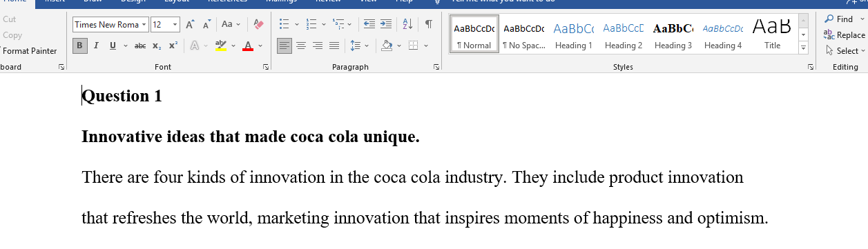Image resolution: width=868 pixels, height=249 pixels.
Task: Select No Spacing style
Action: pyautogui.click(x=523, y=34)
